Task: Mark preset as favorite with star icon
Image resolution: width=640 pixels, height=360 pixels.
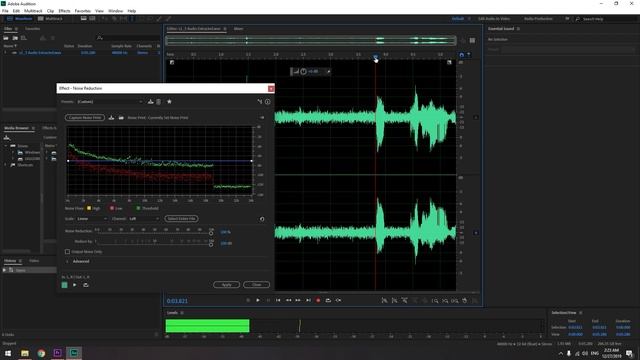Action: (x=169, y=102)
